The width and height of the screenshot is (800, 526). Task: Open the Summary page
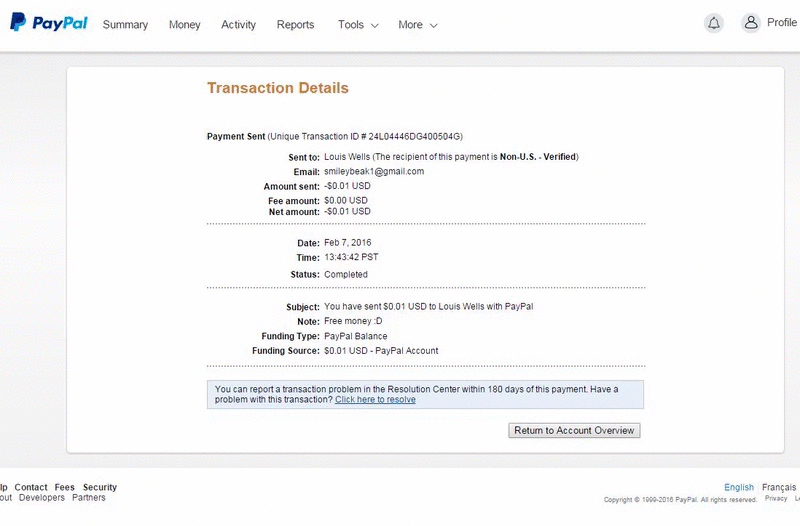(x=125, y=24)
